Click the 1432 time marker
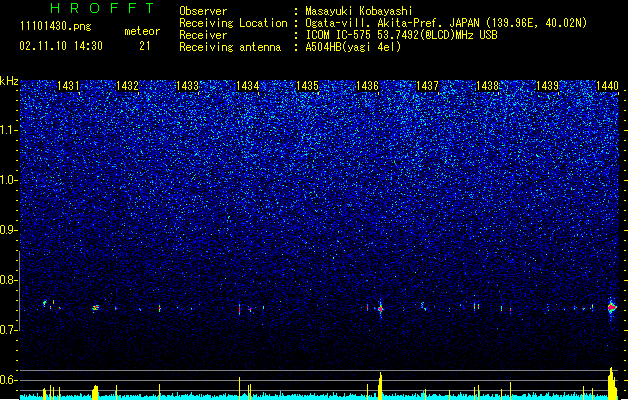The image size is (629, 400). pos(127,86)
